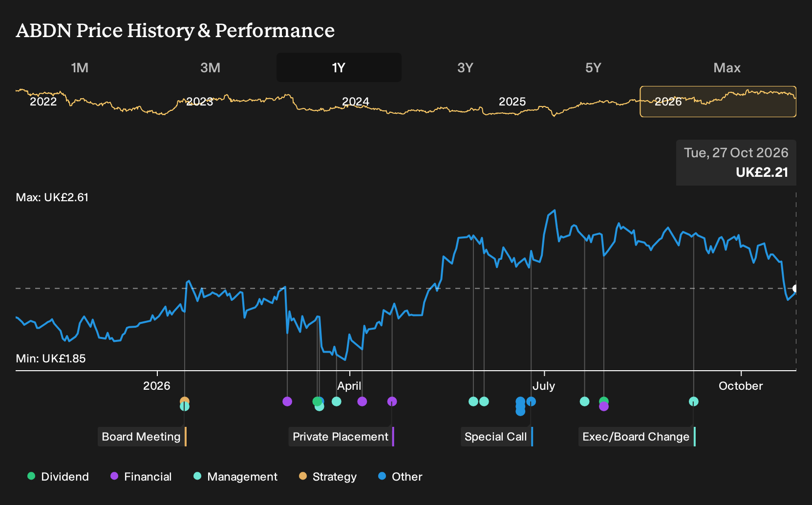This screenshot has width=812, height=505.
Task: Click purple Financial dot beneath the post-July Dividend dot
Action: pos(604,406)
